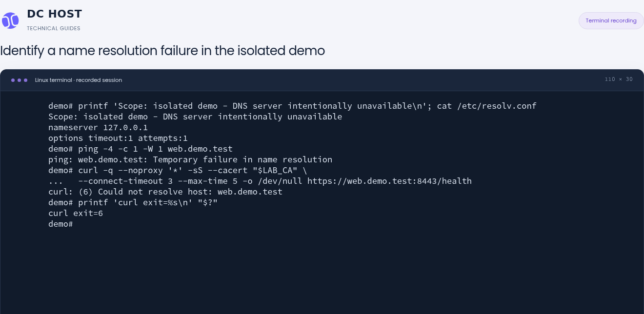Click the ping -4 -c 1 command line
The image size is (644, 314).
[141, 149]
